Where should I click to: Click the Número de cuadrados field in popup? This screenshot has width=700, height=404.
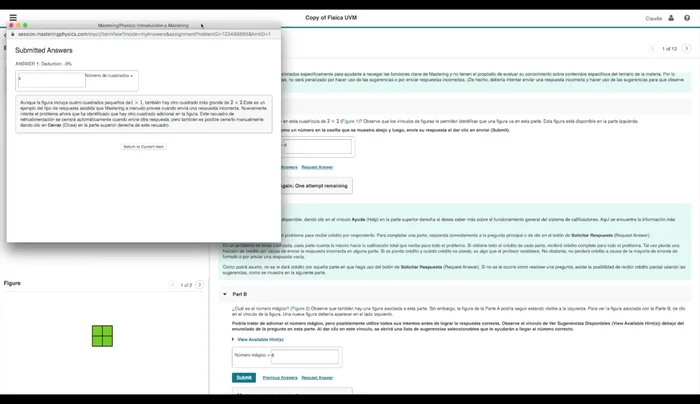pyautogui.click(x=51, y=80)
